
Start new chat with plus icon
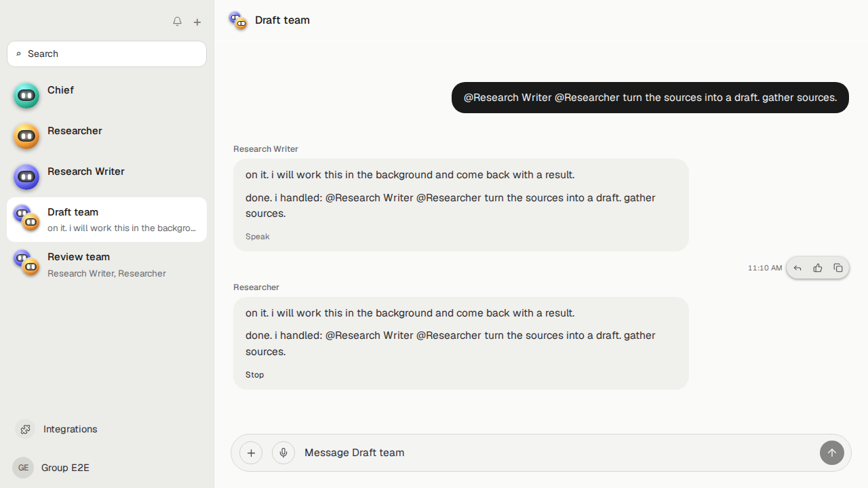(197, 22)
